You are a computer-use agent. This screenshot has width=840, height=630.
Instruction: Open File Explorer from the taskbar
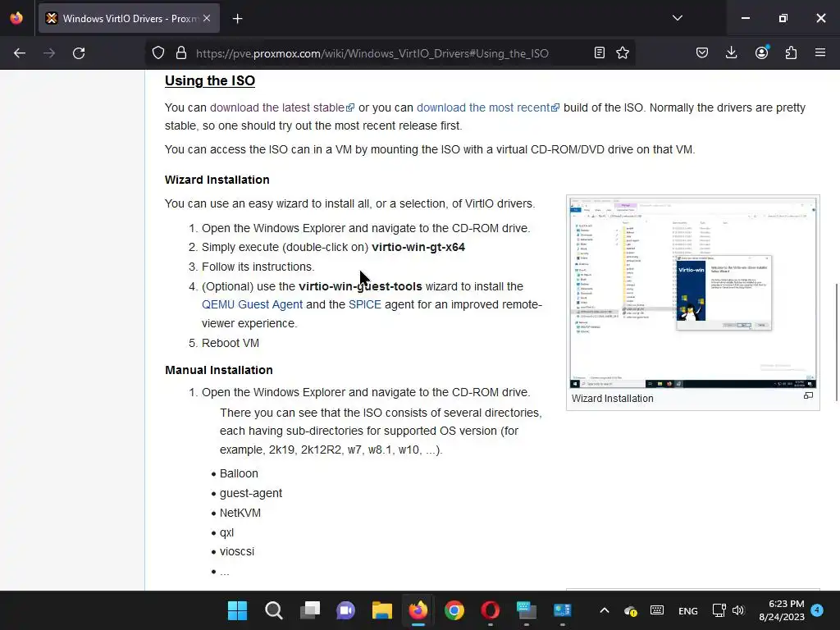click(382, 610)
